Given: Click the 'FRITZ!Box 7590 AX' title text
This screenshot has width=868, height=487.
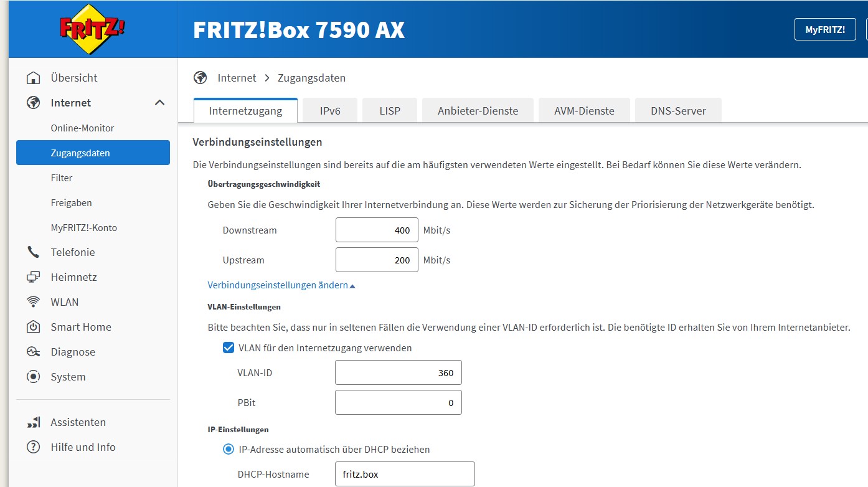Looking at the screenshot, I should click(x=299, y=30).
